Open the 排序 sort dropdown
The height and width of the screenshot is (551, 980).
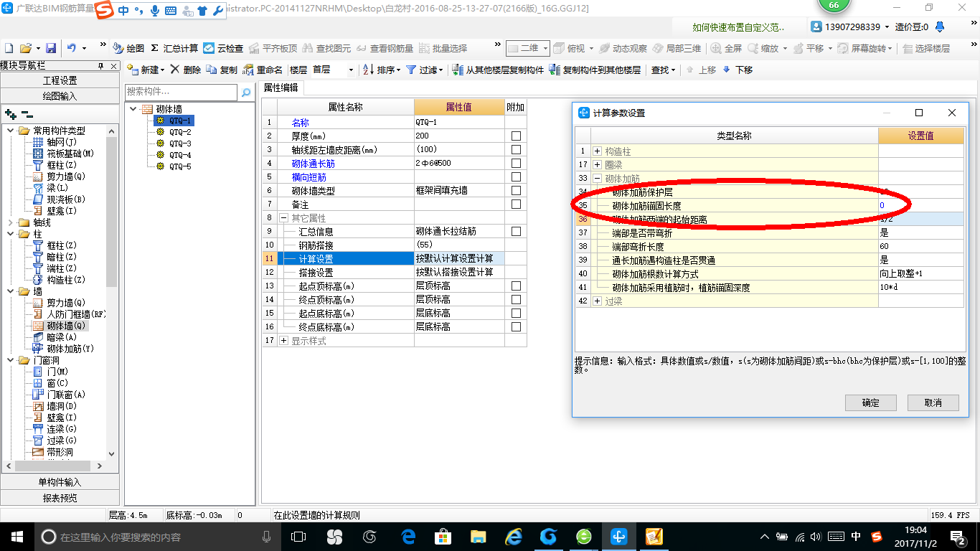pyautogui.click(x=381, y=70)
